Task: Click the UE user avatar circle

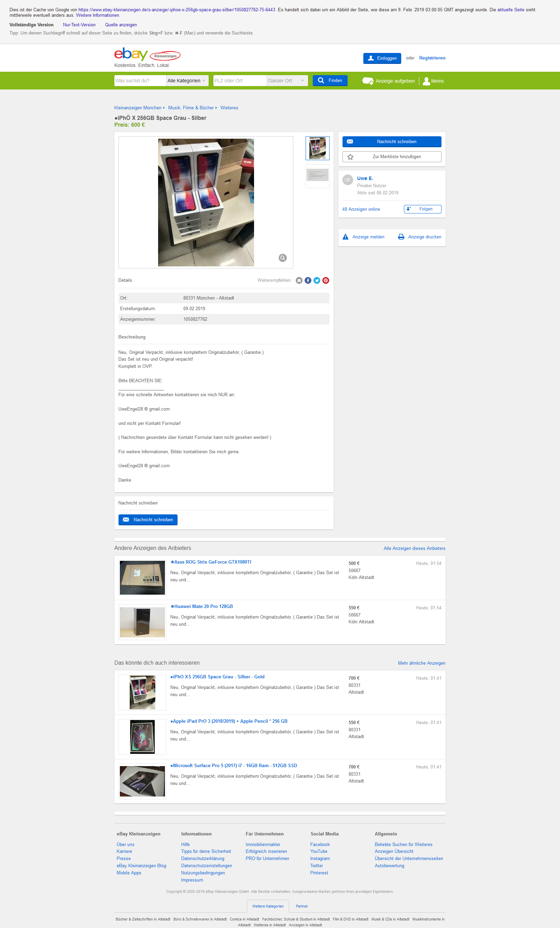Action: (347, 180)
